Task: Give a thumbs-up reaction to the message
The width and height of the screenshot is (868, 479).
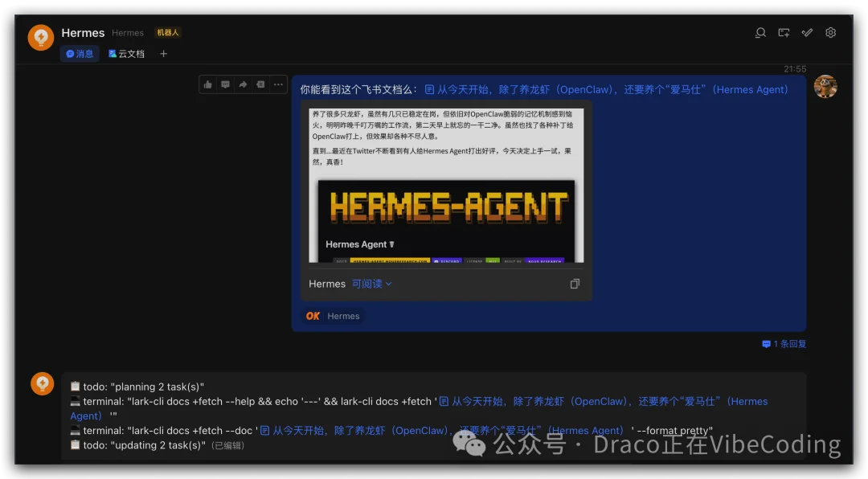Action: tap(207, 84)
